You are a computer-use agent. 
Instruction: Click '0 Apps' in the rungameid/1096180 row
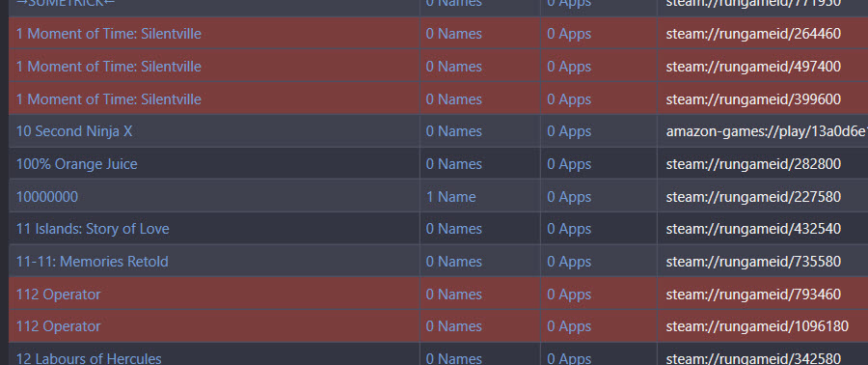coord(569,326)
